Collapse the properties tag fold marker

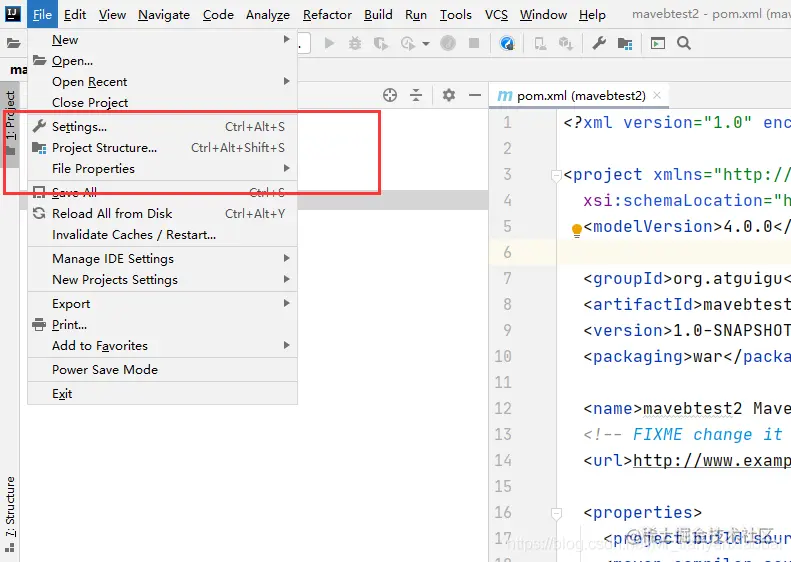point(556,514)
